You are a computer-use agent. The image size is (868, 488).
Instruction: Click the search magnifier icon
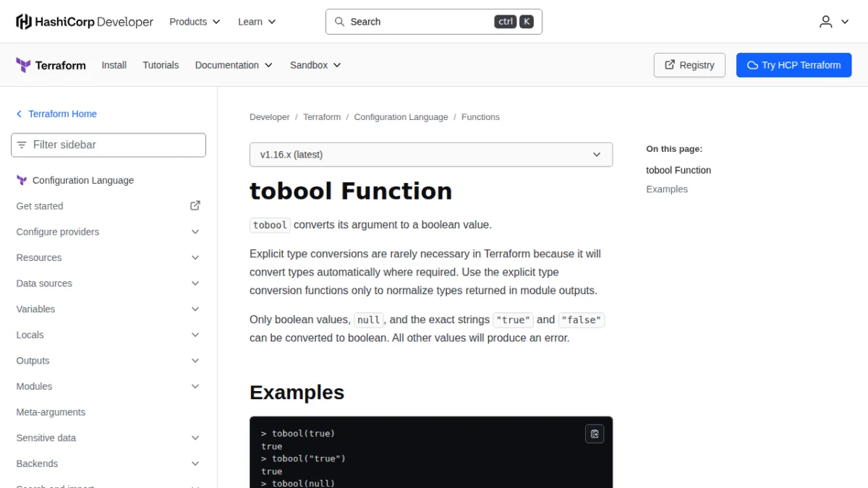(339, 22)
